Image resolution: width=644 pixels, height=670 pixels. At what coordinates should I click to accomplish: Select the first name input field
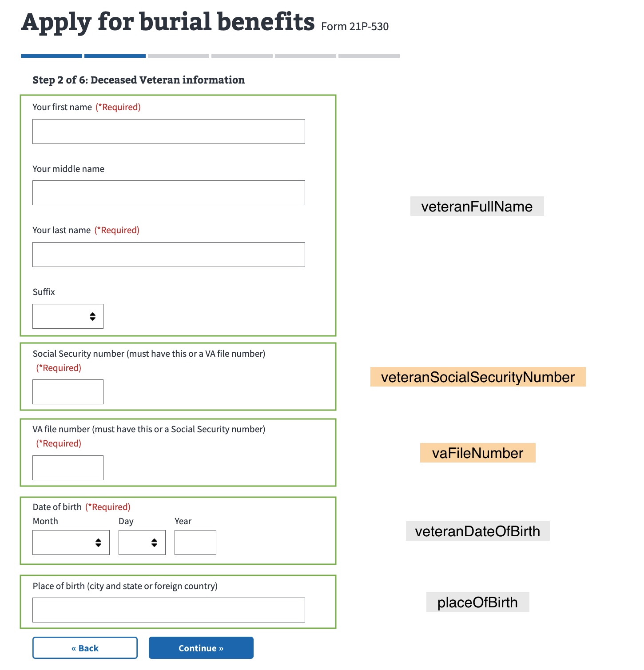pos(168,132)
